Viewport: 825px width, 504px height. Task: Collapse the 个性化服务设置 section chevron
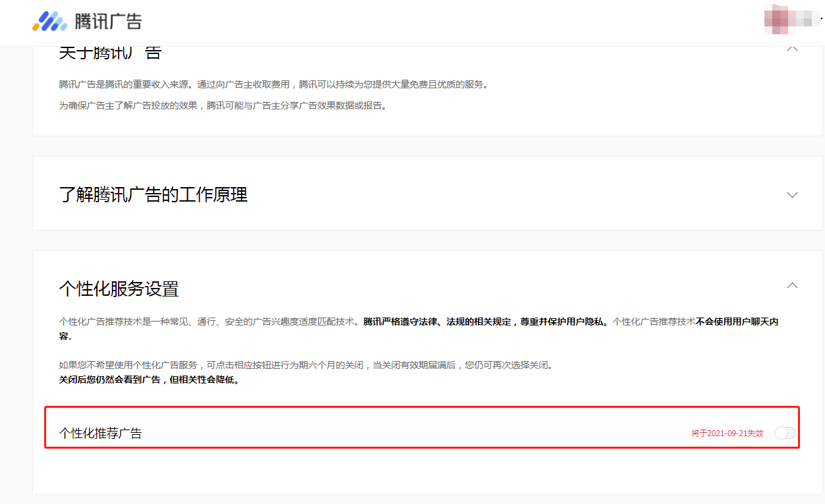pyautogui.click(x=793, y=285)
